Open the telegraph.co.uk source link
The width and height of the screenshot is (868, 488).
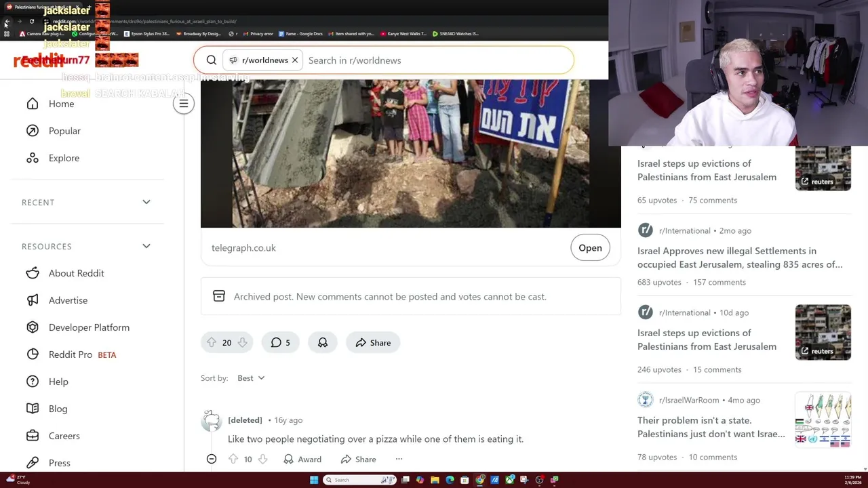click(243, 248)
